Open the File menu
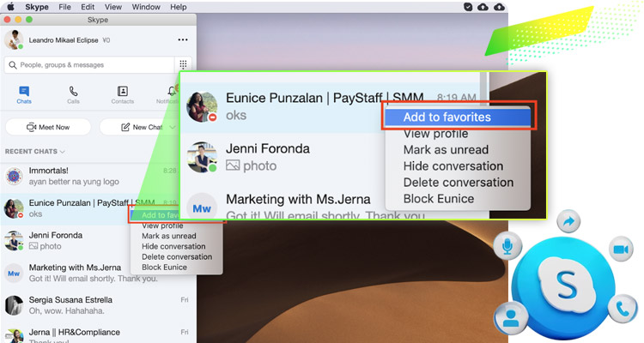 64,7
